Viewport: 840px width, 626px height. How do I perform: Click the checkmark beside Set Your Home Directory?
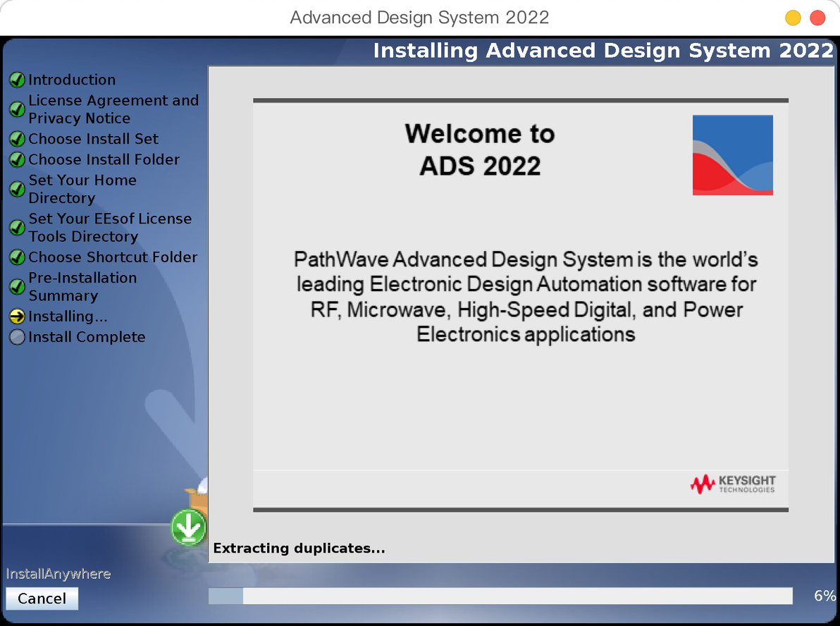pos(17,189)
